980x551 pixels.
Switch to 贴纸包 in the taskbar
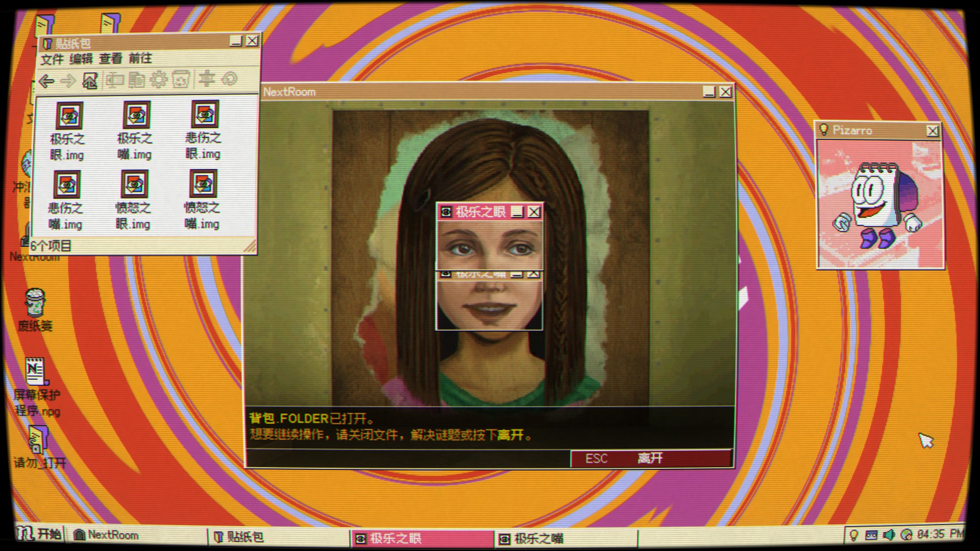(x=279, y=537)
